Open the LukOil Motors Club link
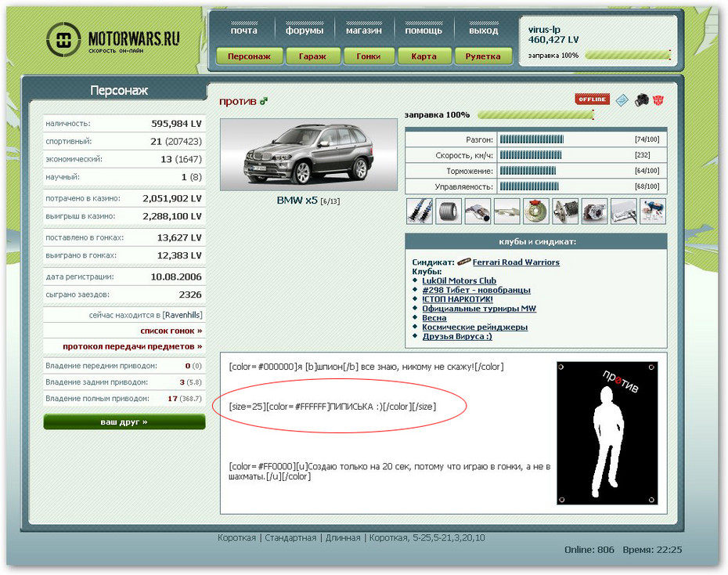This screenshot has height=575, width=728. pyautogui.click(x=460, y=280)
